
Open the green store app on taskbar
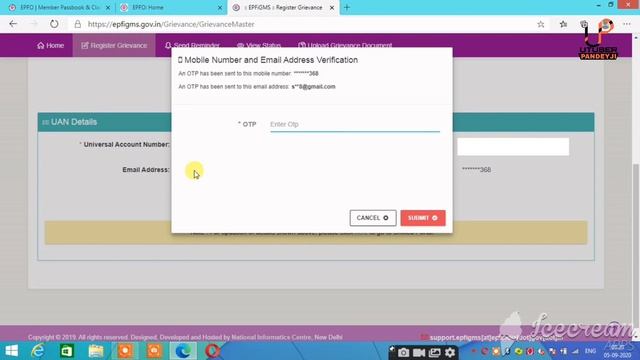pyautogui.click(x=67, y=351)
